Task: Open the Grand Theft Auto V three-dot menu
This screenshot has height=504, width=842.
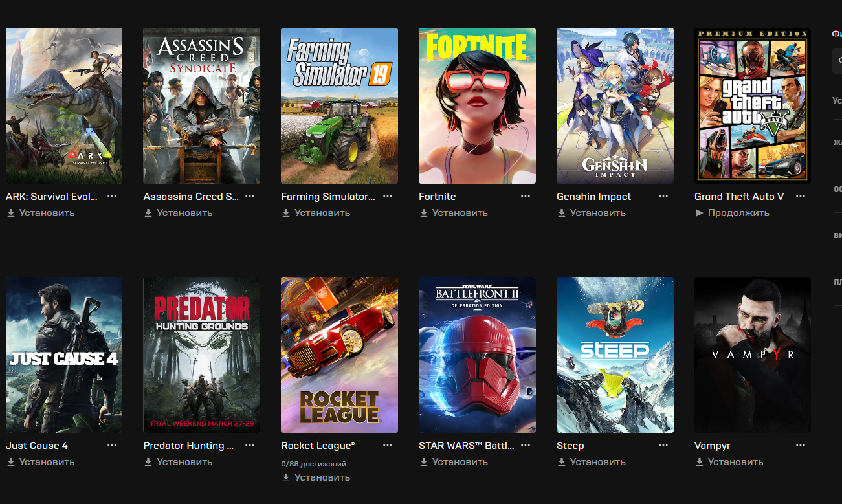Action: coord(801,196)
